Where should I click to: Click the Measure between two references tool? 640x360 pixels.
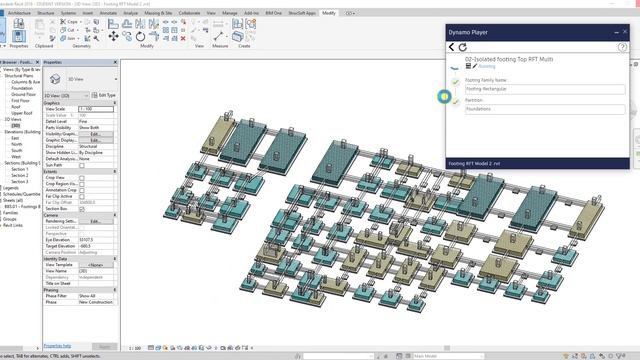[x=218, y=36]
